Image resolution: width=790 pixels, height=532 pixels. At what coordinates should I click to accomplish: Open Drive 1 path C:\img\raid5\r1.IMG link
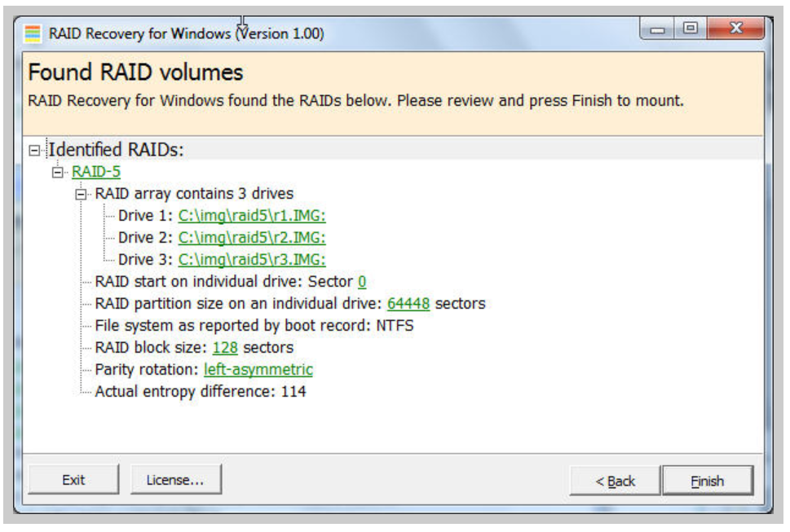[x=252, y=215]
